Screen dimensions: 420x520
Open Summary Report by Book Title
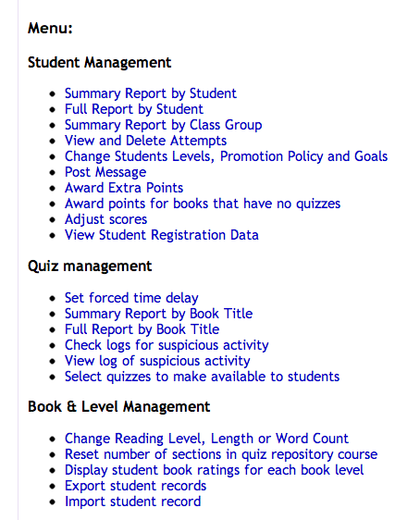coord(159,314)
